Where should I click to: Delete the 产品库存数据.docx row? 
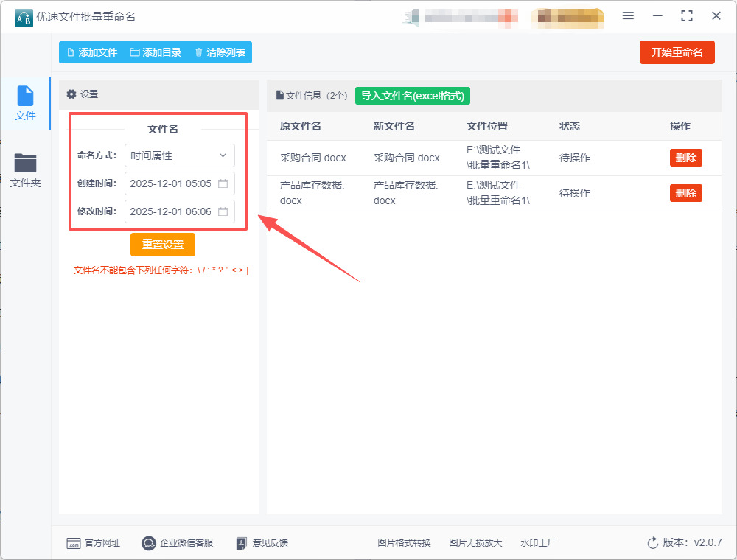point(685,193)
